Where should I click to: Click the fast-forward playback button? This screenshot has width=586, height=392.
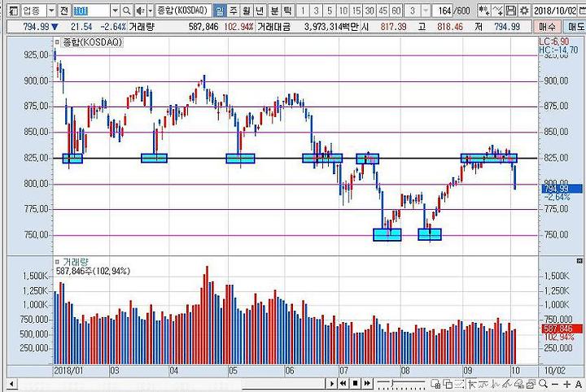(367, 383)
